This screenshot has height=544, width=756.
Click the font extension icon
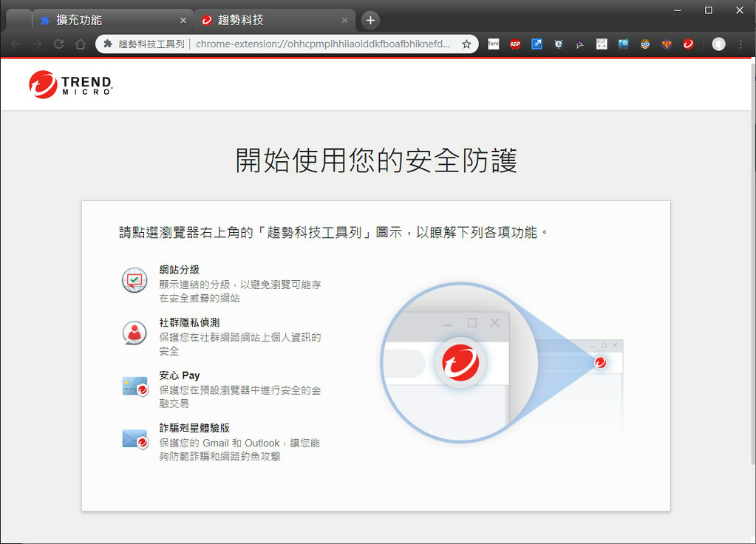tap(493, 44)
